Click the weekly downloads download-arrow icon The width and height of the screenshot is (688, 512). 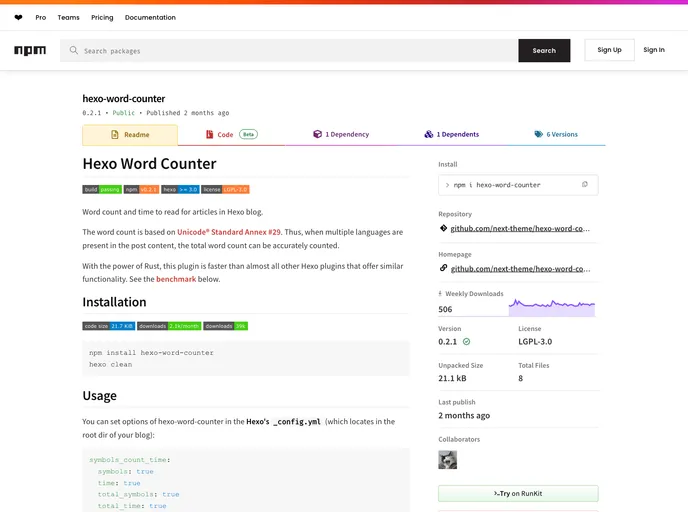click(x=440, y=294)
